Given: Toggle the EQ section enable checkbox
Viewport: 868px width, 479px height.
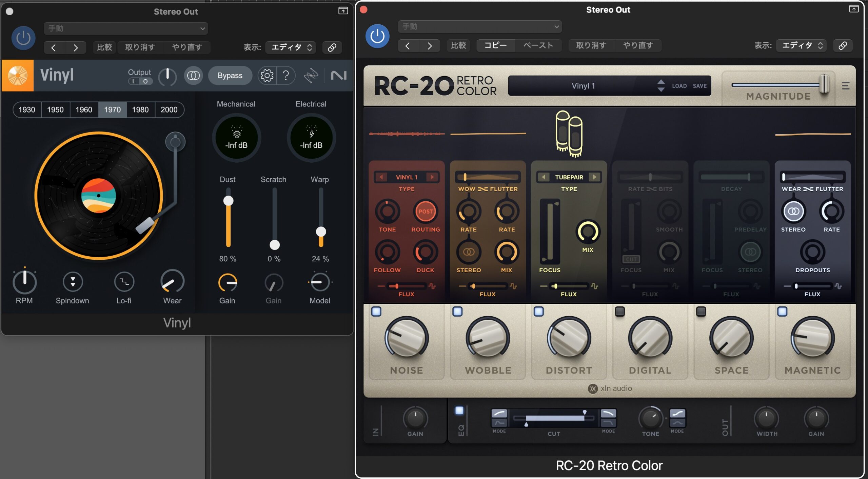Looking at the screenshot, I should pos(459,411).
